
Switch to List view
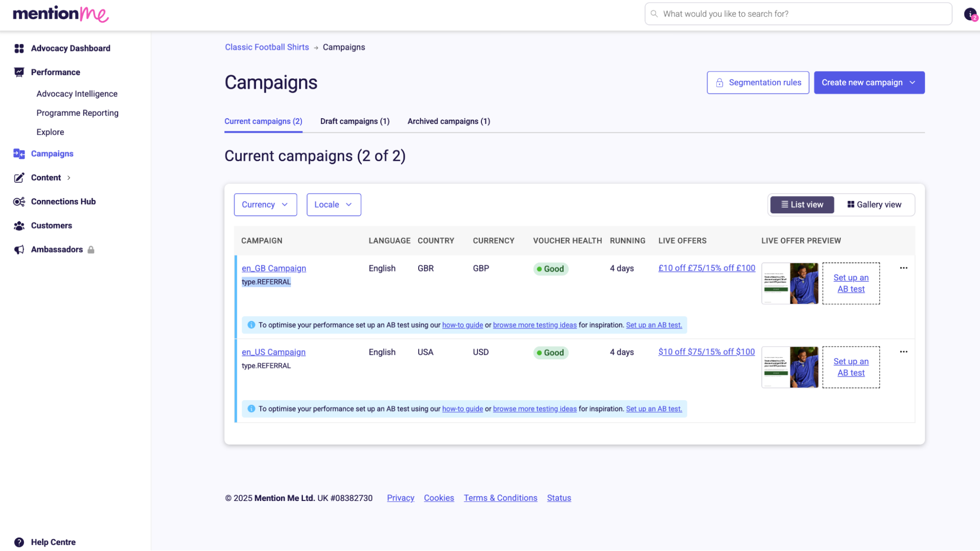coord(802,204)
